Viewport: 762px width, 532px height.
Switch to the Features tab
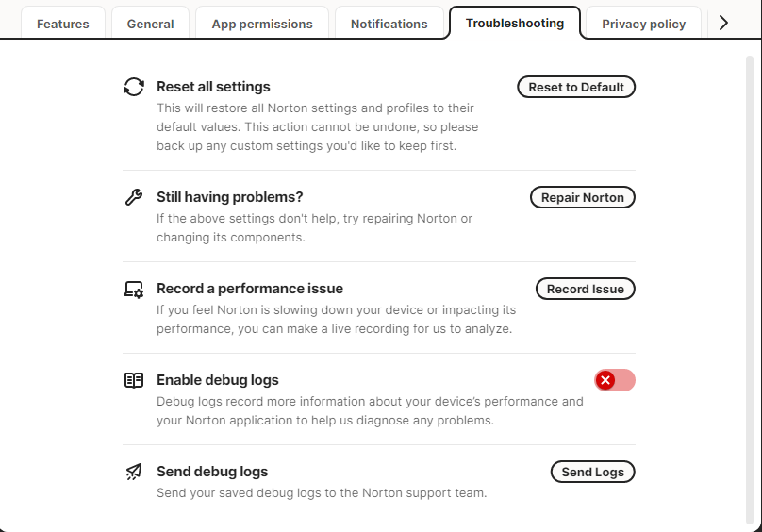(x=63, y=24)
